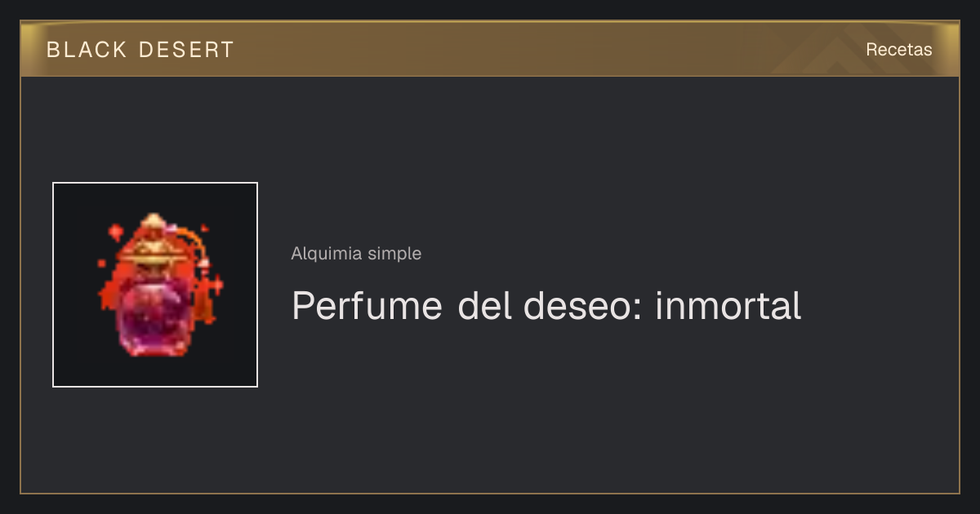The height and width of the screenshot is (514, 980).
Task: Open the Recetas link in the header
Action: (898, 49)
